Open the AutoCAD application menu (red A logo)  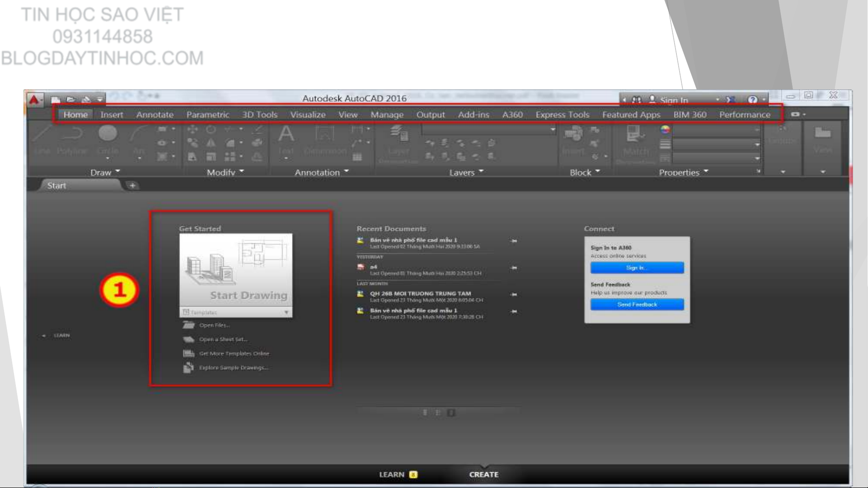(x=35, y=99)
